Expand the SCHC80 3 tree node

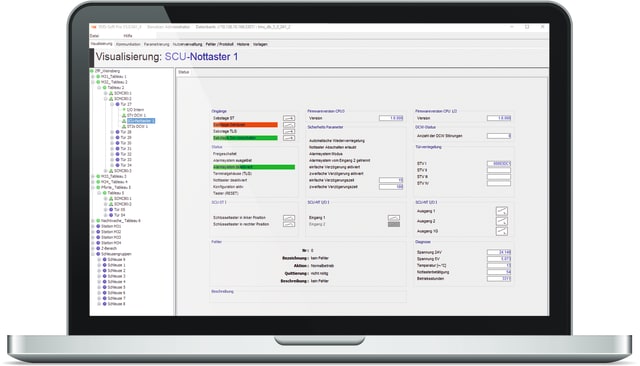point(105,171)
